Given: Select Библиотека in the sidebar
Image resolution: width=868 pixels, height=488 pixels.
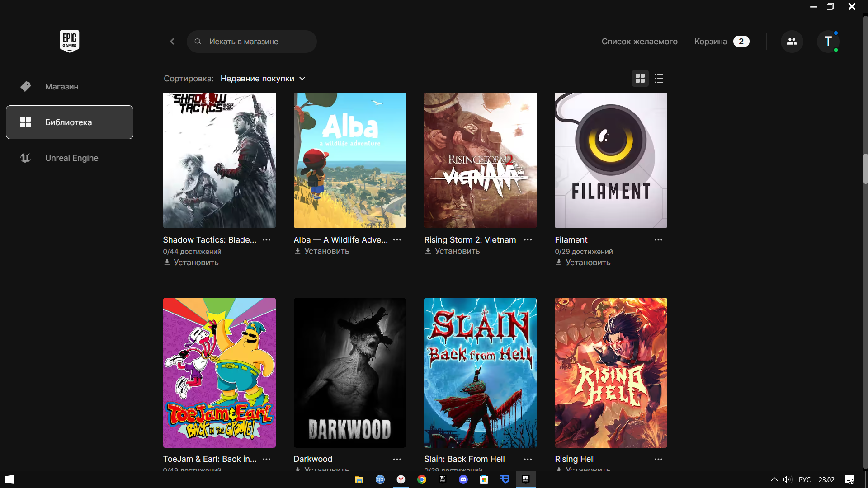Looking at the screenshot, I should point(70,122).
